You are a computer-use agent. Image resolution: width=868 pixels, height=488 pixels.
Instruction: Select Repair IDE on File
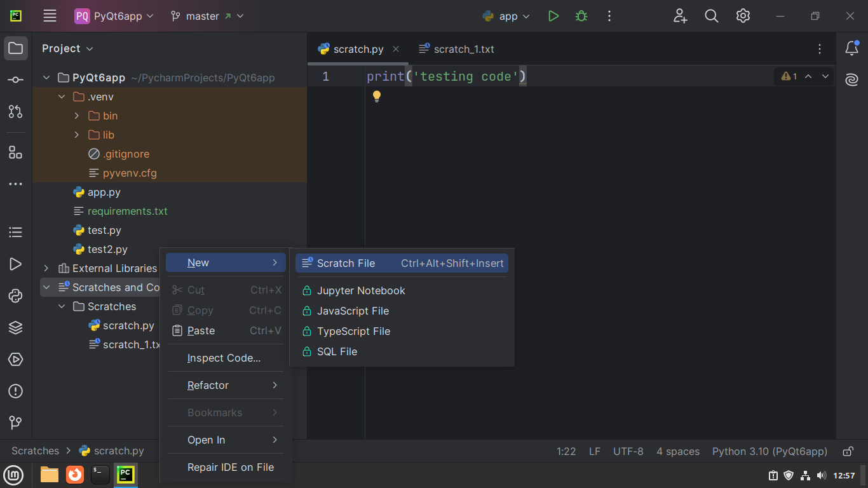(x=226, y=467)
